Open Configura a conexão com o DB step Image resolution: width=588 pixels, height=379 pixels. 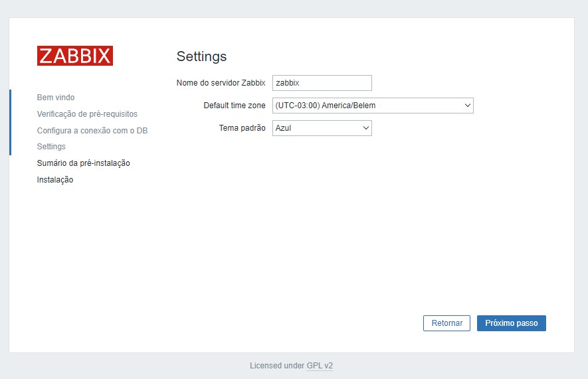[92, 131]
